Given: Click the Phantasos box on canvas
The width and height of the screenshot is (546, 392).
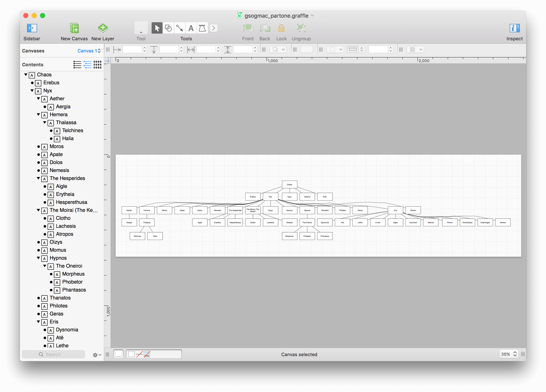Looking at the screenshot, I should tap(325, 236).
